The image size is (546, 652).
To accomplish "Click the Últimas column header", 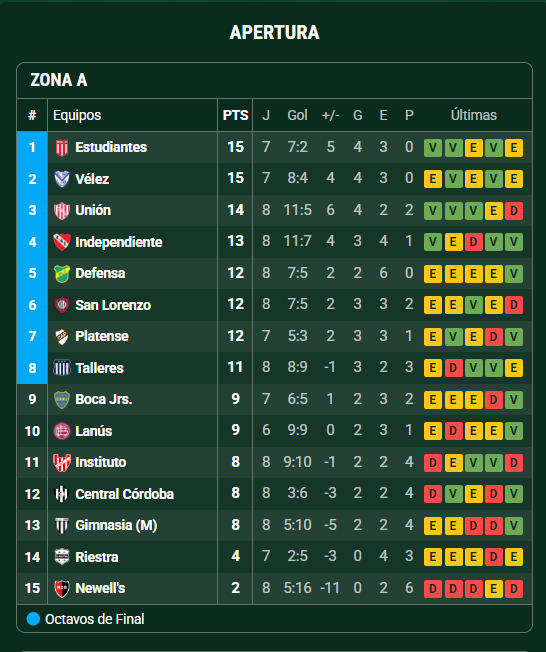I will 474,115.
